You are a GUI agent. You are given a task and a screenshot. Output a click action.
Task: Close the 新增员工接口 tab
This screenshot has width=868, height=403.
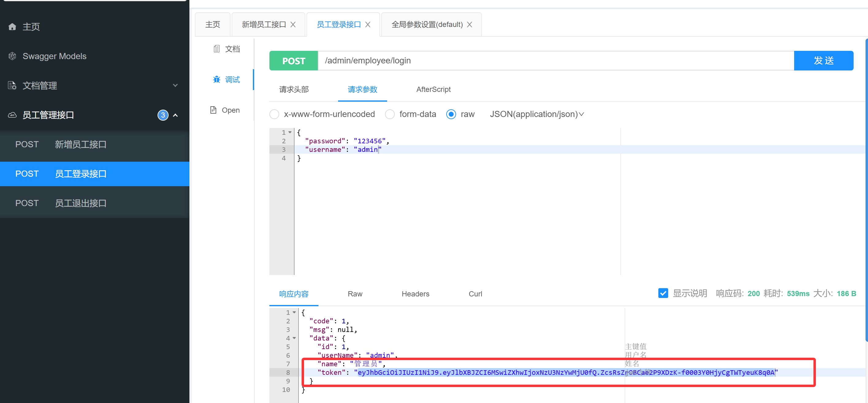[x=293, y=24]
